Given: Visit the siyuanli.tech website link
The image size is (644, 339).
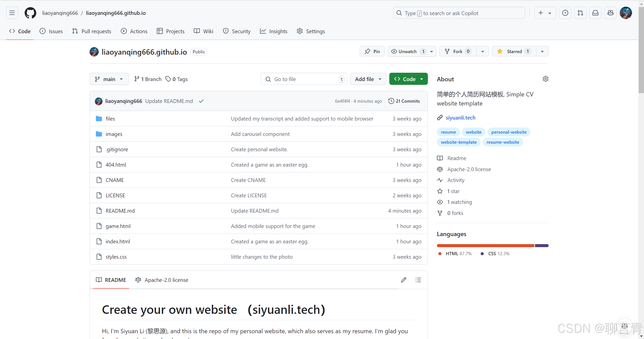Looking at the screenshot, I should [460, 118].
